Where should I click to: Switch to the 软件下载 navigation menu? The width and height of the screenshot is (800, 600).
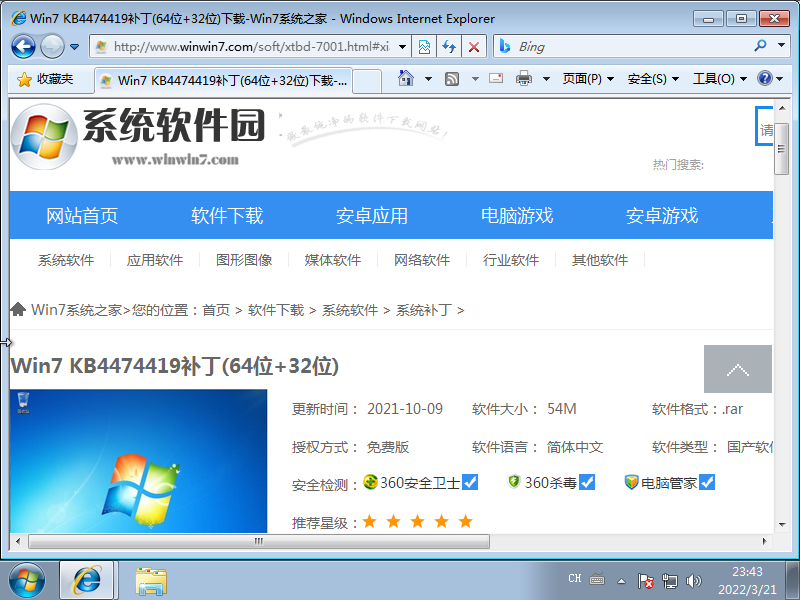coord(226,214)
